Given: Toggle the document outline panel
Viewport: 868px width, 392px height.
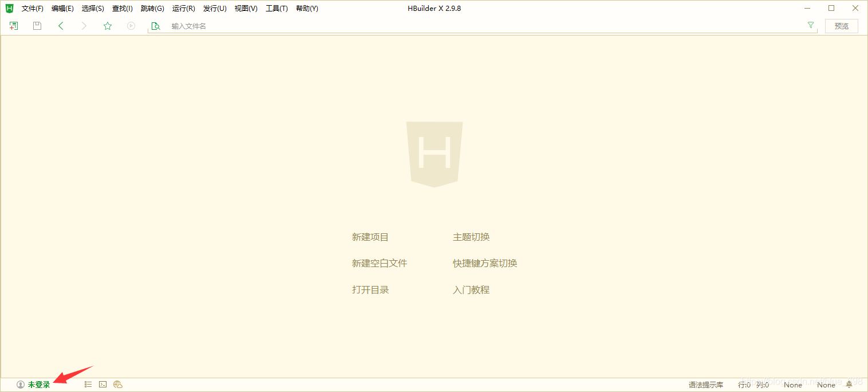Looking at the screenshot, I should click(88, 384).
